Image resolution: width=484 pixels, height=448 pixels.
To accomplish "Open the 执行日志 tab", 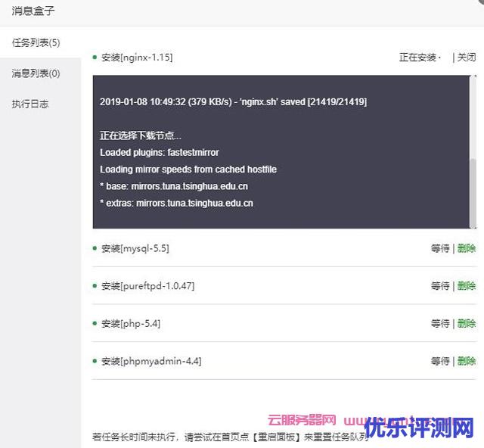I will (x=40, y=104).
